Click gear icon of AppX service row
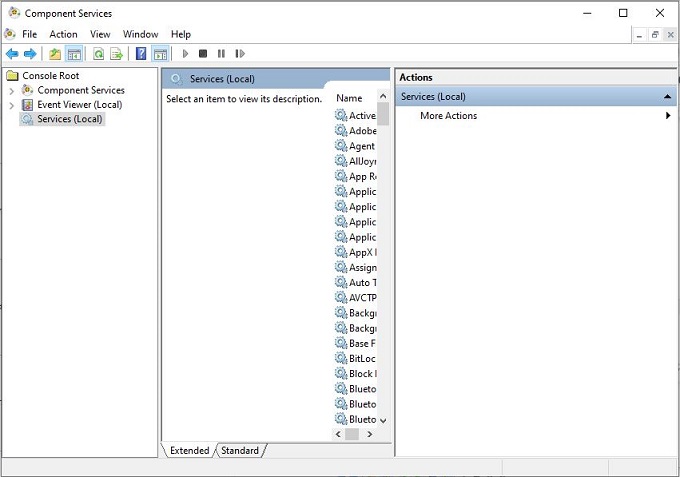680x477 pixels. (x=341, y=252)
